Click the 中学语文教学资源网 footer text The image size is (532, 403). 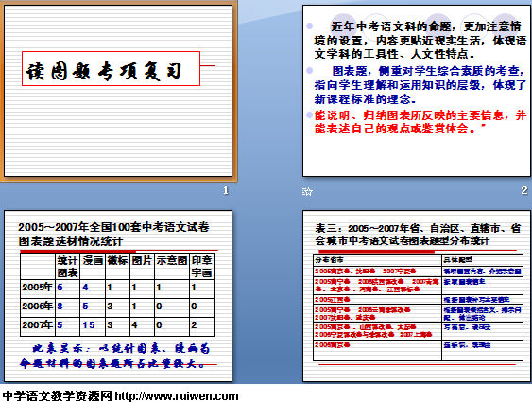[57, 396]
